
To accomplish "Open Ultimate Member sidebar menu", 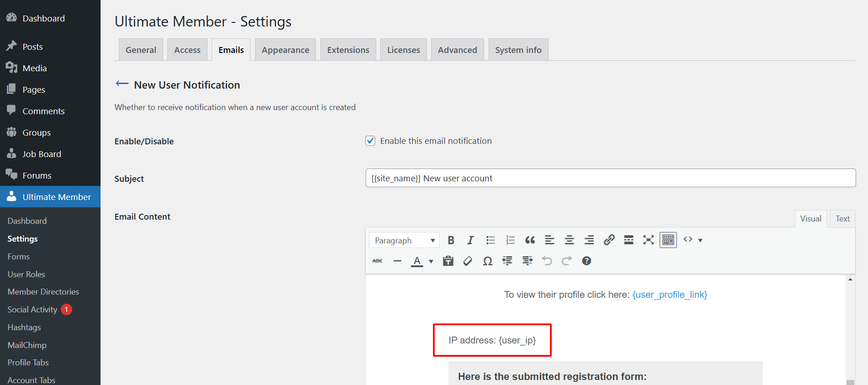I will pos(50,197).
